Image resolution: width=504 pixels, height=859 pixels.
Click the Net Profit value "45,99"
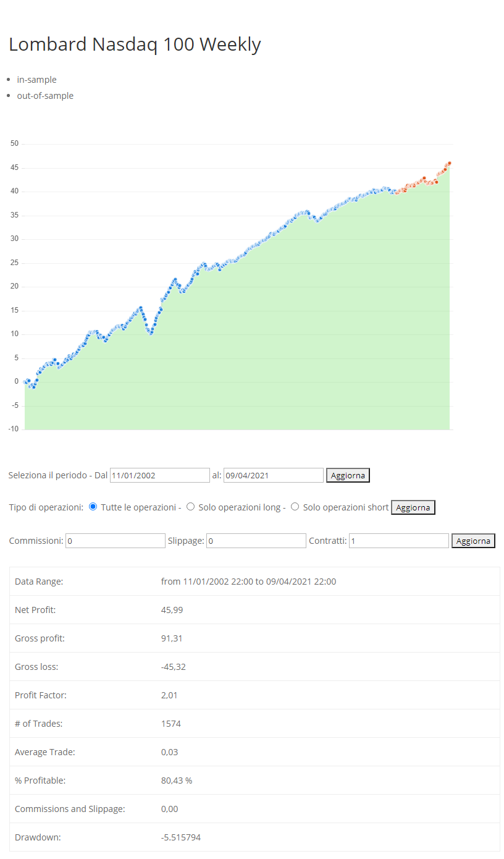coord(172,610)
